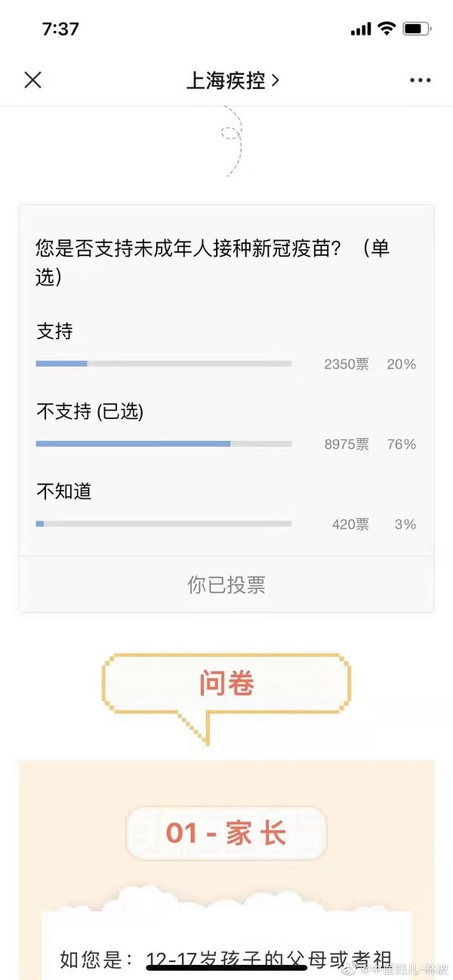Open the 上海疾控 account page title
The width and height of the screenshot is (453, 980).
(233, 80)
